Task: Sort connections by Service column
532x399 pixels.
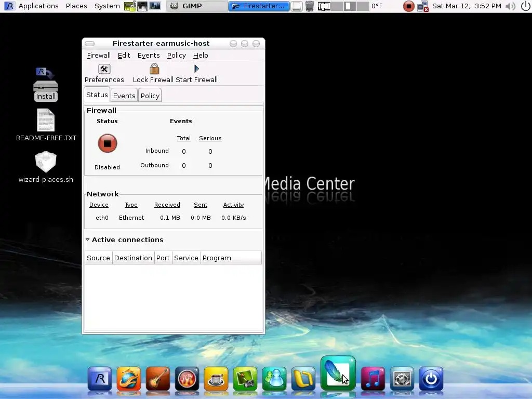Action: 186,258
